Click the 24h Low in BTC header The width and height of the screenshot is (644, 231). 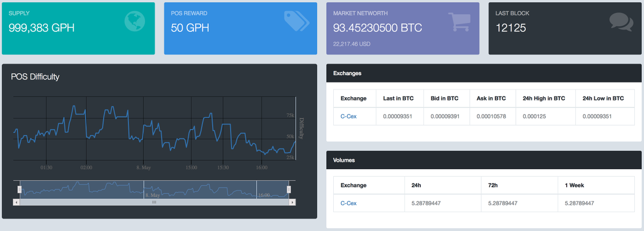[603, 98]
